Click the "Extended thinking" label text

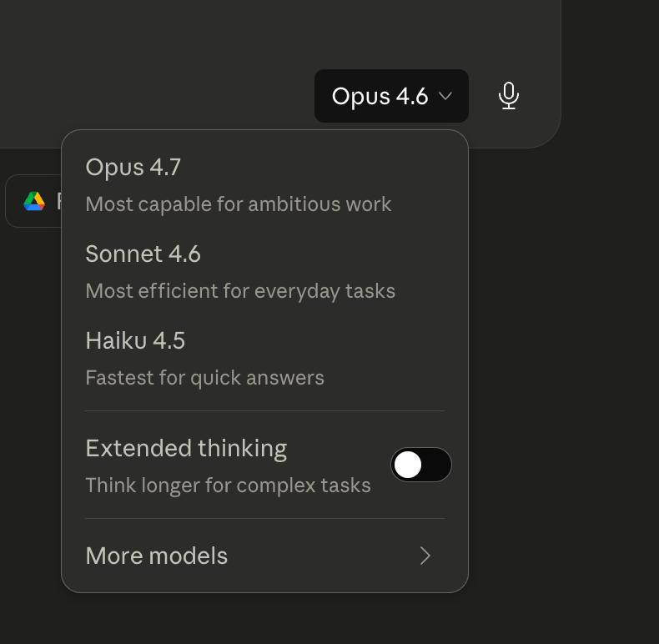point(186,448)
